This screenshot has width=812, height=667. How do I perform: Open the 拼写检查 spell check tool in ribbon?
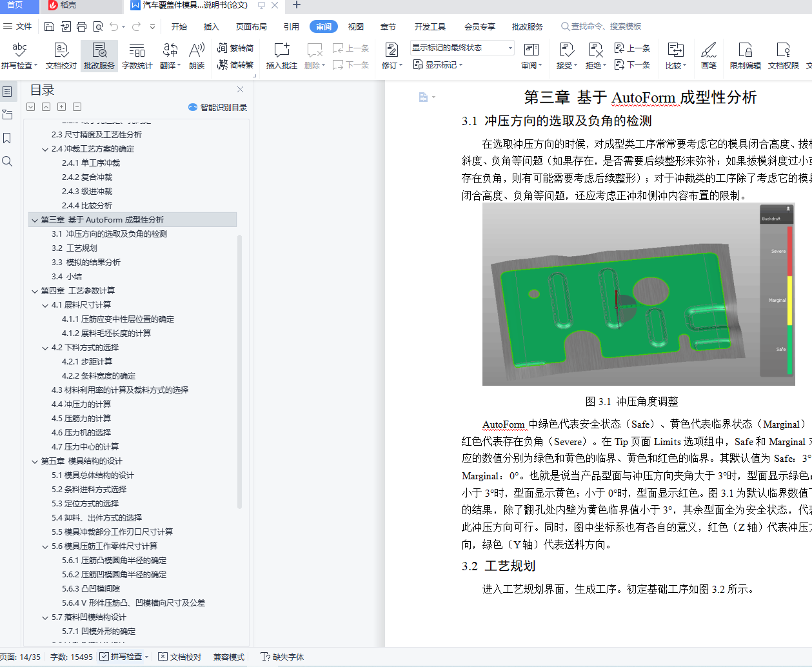tap(19, 55)
